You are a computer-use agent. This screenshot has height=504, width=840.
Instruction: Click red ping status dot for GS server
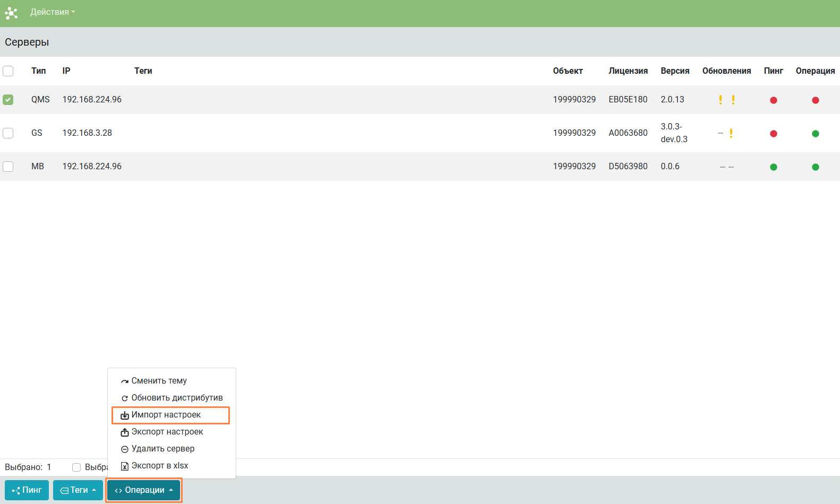[x=773, y=134]
